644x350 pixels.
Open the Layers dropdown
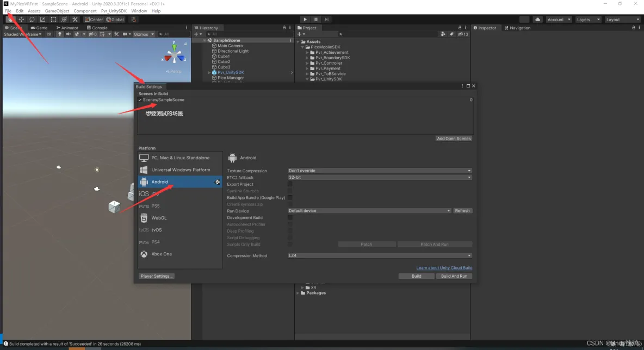point(588,19)
